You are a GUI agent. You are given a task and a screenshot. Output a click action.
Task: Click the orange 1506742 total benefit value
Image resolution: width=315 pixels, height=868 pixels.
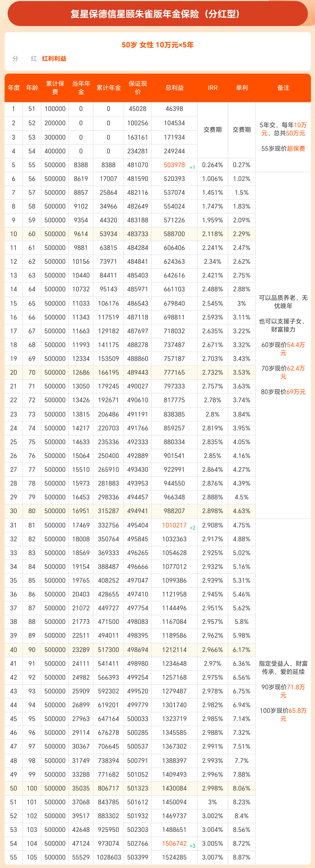tap(174, 843)
